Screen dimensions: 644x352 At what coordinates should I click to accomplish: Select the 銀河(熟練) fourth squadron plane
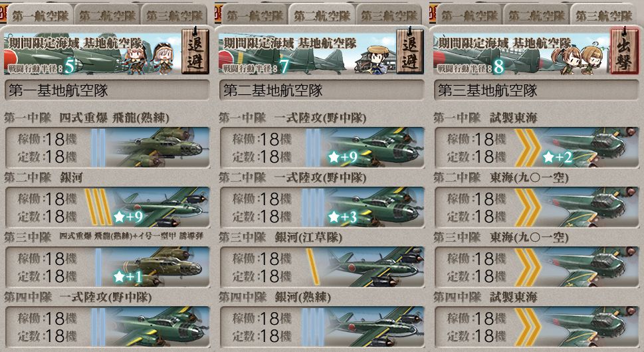click(322, 327)
